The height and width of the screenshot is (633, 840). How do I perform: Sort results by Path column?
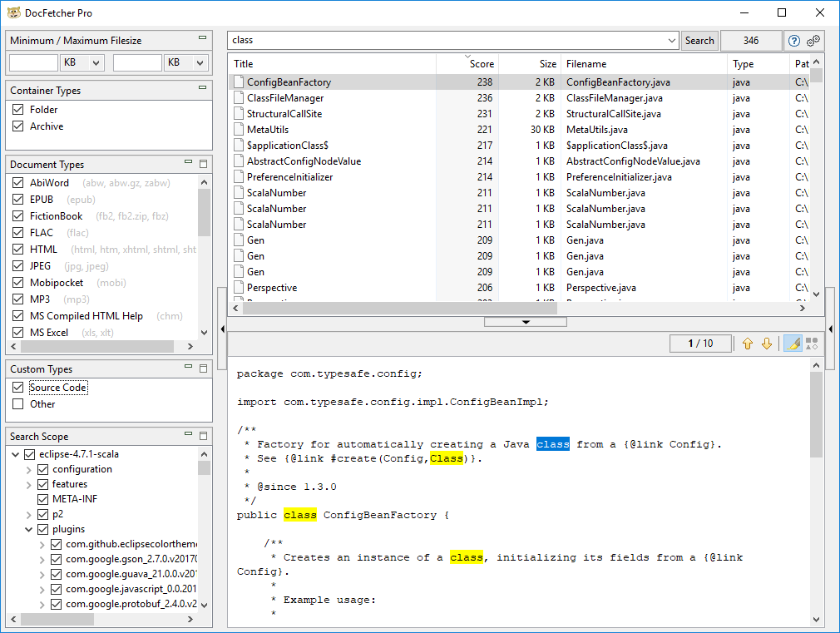tap(800, 64)
